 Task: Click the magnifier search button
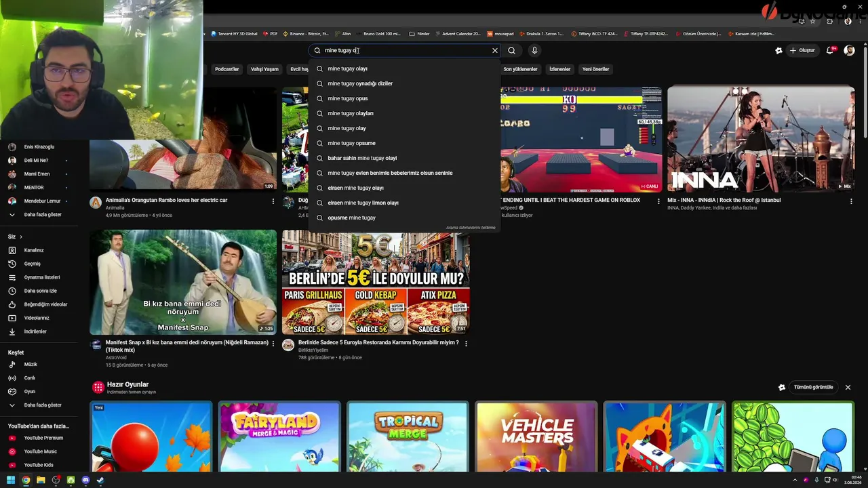pyautogui.click(x=512, y=50)
